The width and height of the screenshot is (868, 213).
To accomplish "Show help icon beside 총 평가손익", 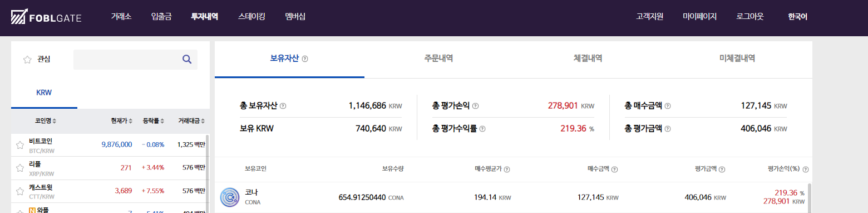I will coord(475,105).
